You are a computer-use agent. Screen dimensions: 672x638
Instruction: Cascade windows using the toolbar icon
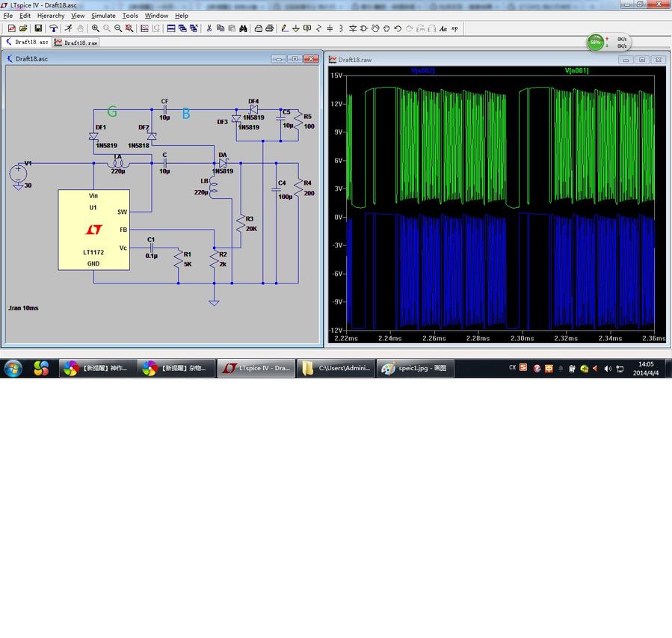tap(182, 28)
